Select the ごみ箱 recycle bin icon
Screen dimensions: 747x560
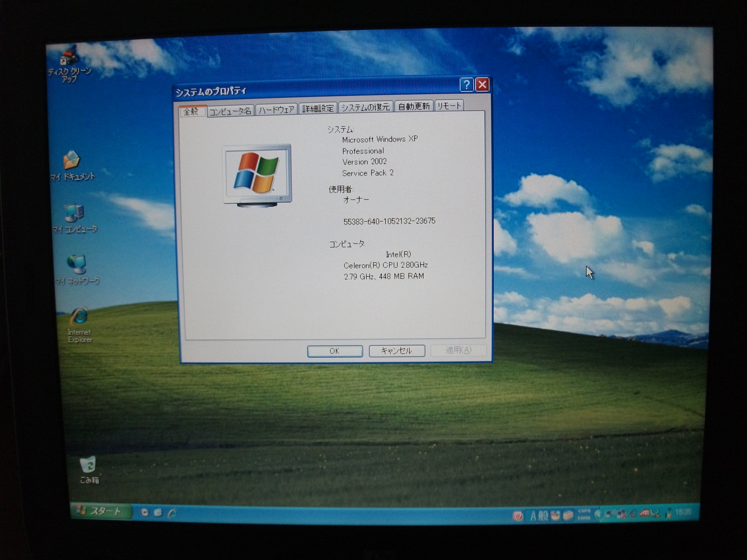pyautogui.click(x=88, y=465)
